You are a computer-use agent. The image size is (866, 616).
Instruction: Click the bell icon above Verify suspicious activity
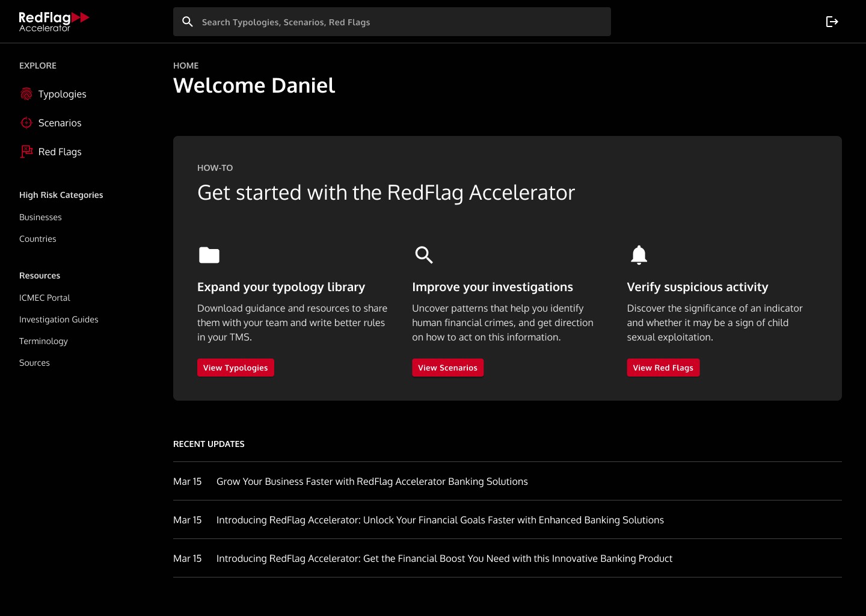pos(639,255)
